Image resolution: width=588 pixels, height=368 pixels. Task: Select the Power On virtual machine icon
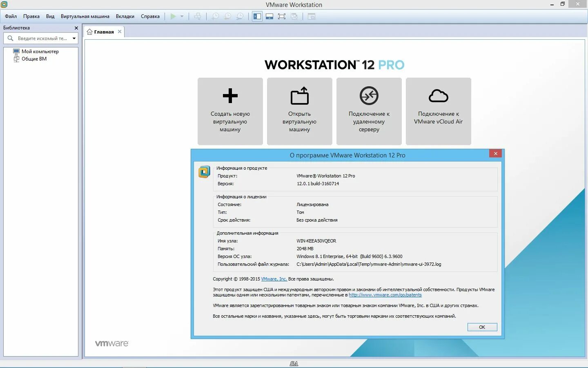pyautogui.click(x=173, y=16)
